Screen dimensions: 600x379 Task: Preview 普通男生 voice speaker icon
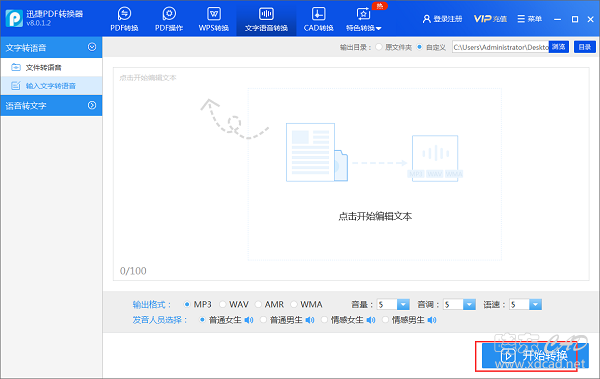310,320
